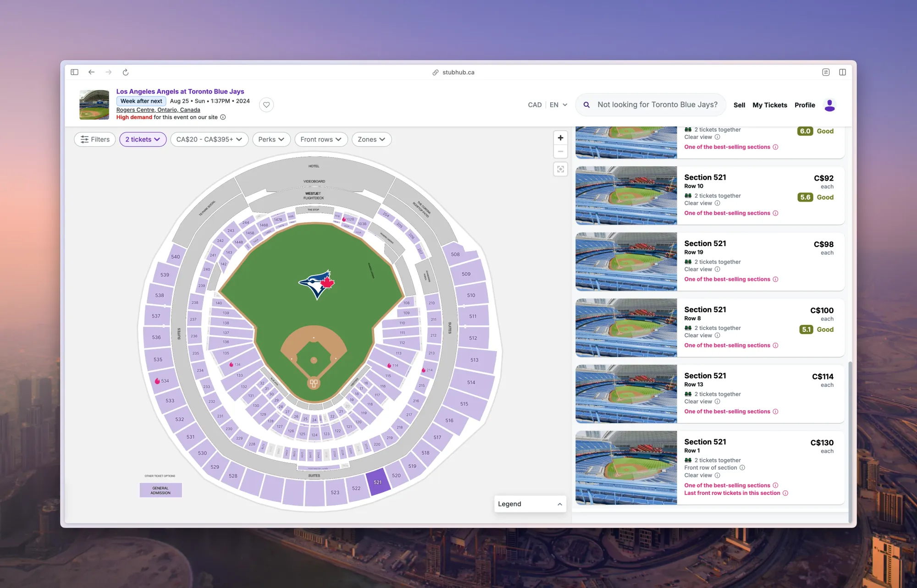Open Front row of section info icon
Image resolution: width=917 pixels, height=588 pixels.
[742, 468]
